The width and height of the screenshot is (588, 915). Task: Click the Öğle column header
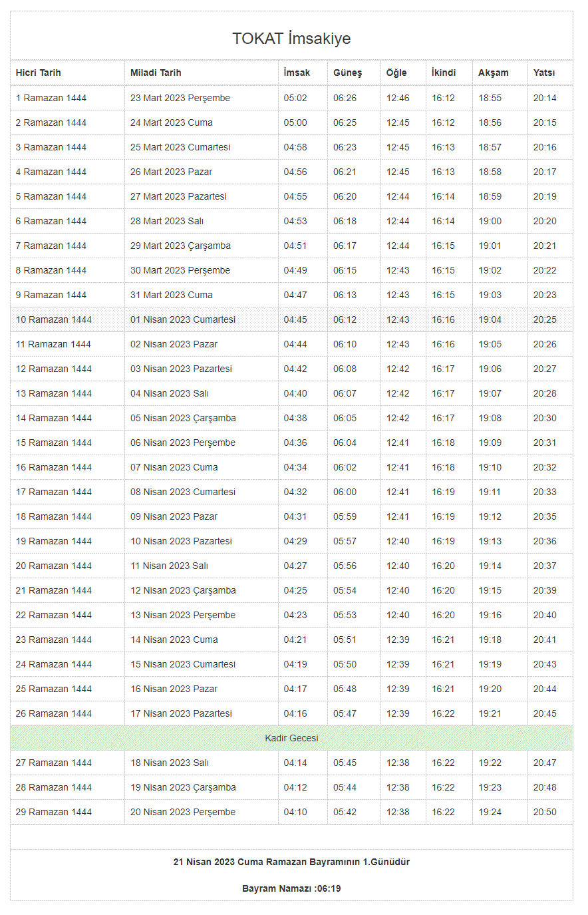tap(396, 73)
